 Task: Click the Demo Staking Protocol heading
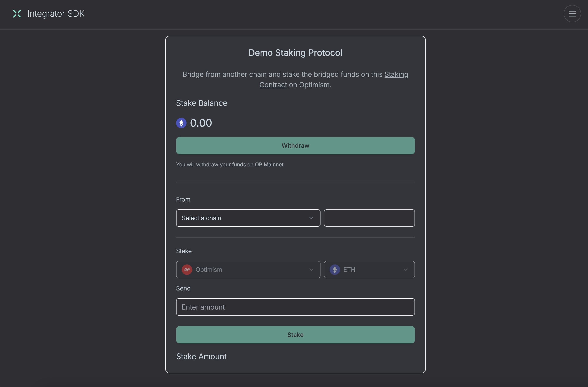point(295,52)
